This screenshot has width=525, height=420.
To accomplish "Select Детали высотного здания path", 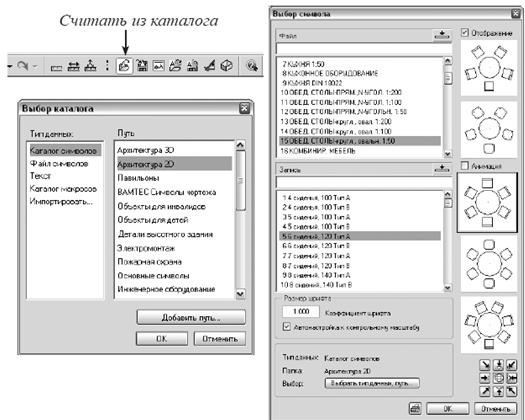I will coord(165,234).
